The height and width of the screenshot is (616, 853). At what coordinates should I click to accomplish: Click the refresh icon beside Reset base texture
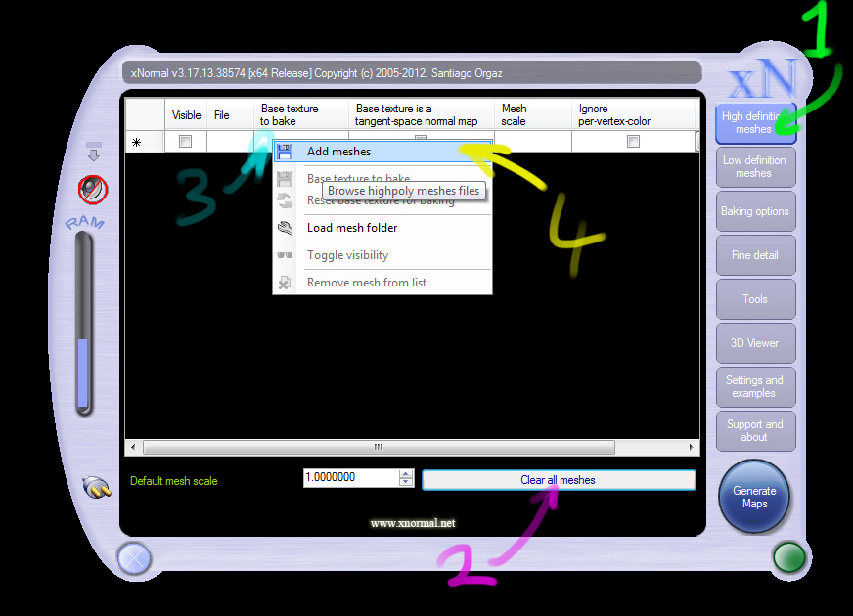[x=285, y=200]
